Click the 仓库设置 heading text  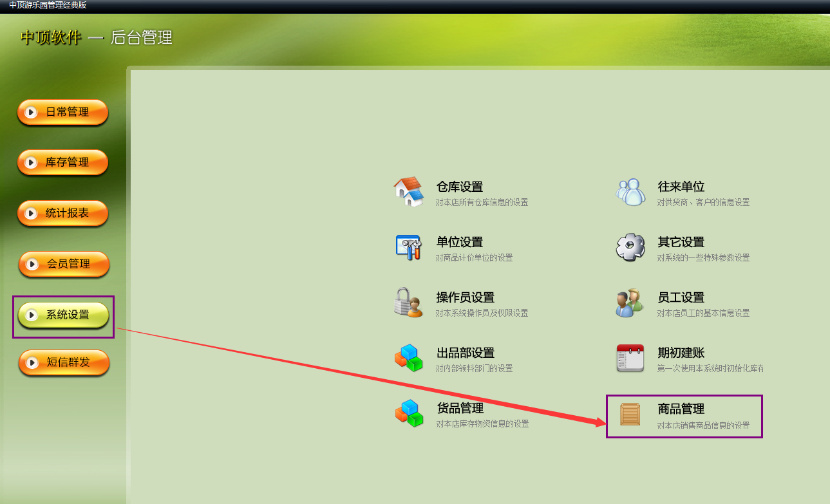click(460, 187)
